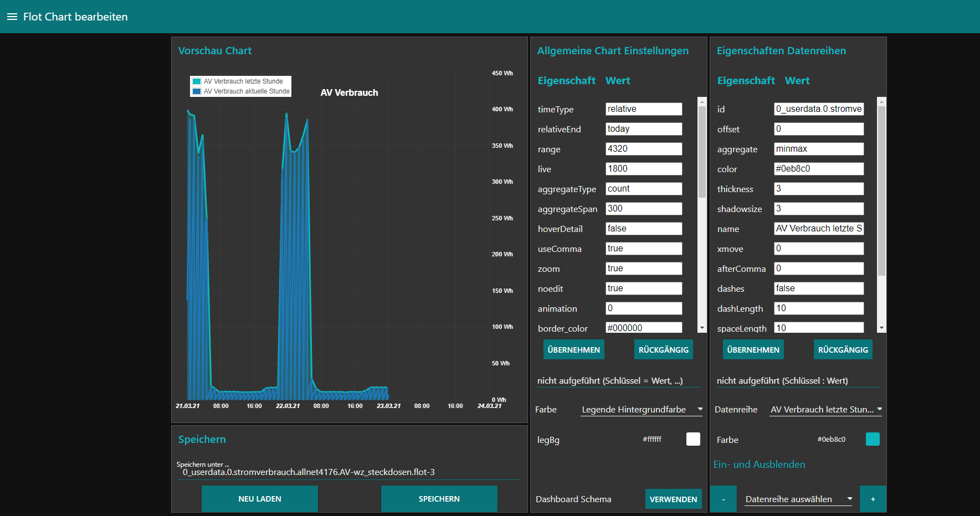
Task: Click the range value field 4320
Action: coord(644,149)
